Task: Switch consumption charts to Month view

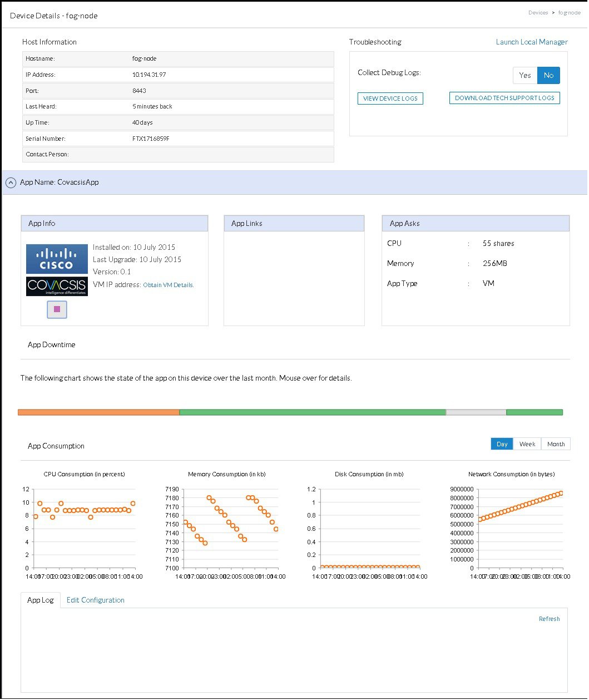Action: point(556,444)
